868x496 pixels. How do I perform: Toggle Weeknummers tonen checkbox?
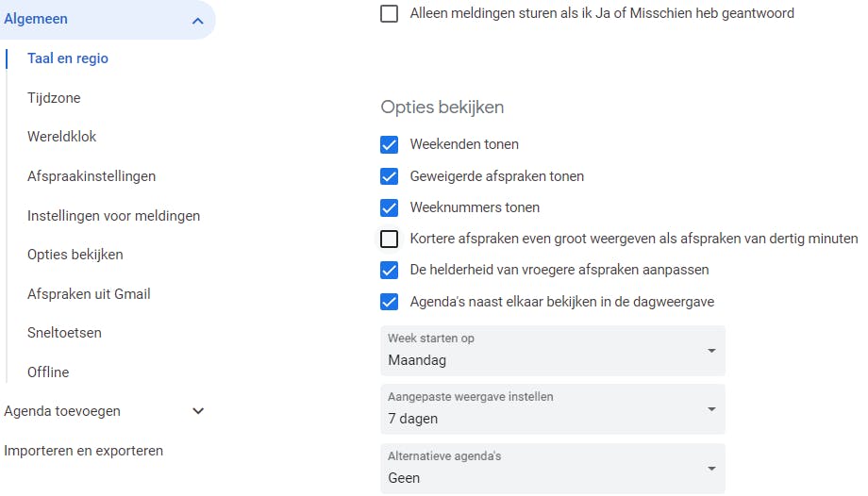[389, 207]
